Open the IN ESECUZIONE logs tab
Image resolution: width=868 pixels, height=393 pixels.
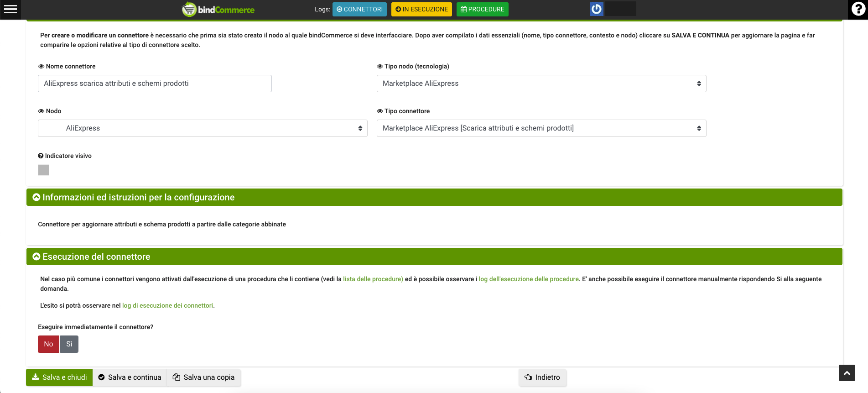click(421, 10)
